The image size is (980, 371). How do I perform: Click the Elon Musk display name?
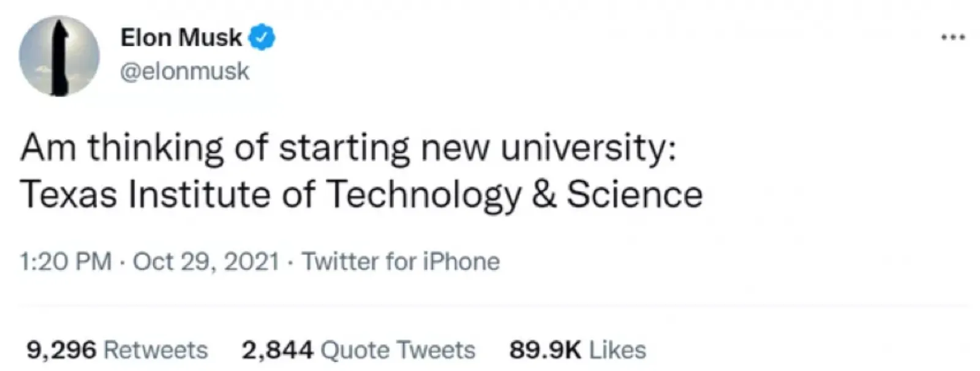[x=181, y=38]
